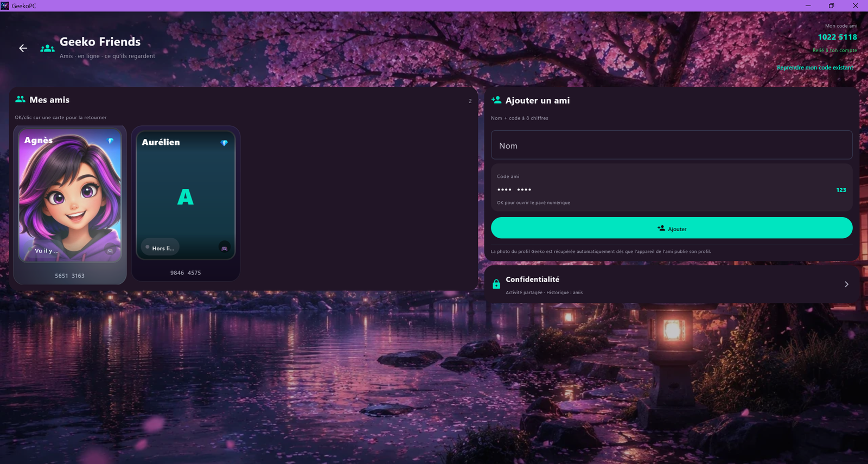Click 'OK pour ouvrir le pavé numérique' hint
Image resolution: width=868 pixels, height=464 pixels.
[x=533, y=202]
